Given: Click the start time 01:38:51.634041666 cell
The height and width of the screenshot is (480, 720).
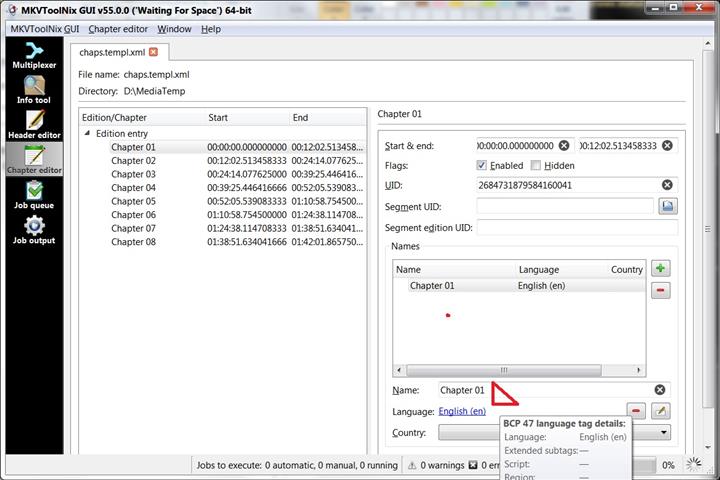Looking at the screenshot, I should 247,242.
